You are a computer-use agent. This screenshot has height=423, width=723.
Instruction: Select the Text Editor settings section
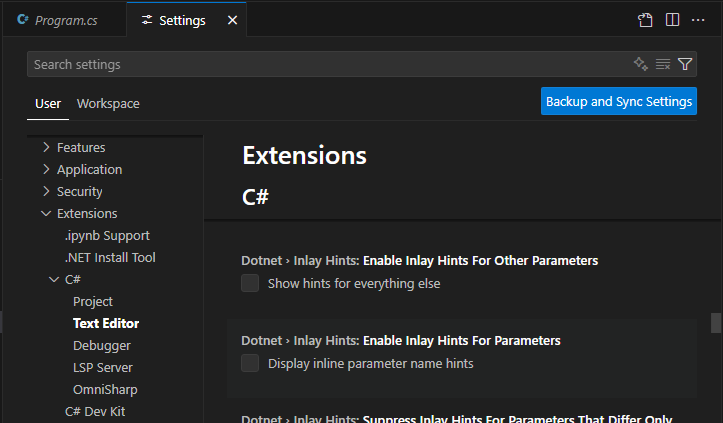106,323
